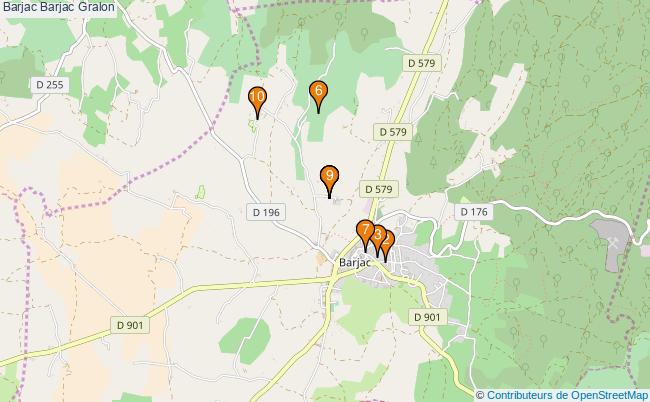
Task: Click the Barjac town name label
Action: coord(355,262)
